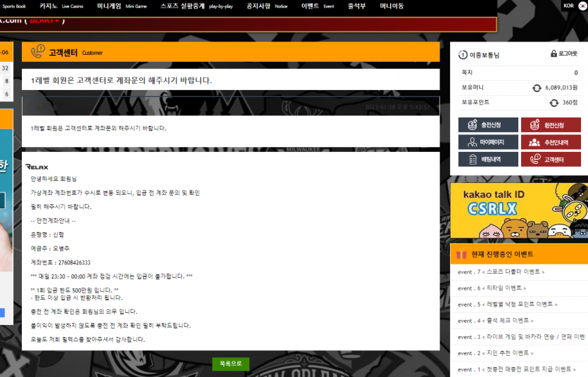This screenshot has height=377, width=588.
Task: Open 고객센터 button in user panel
Action: click(x=551, y=160)
